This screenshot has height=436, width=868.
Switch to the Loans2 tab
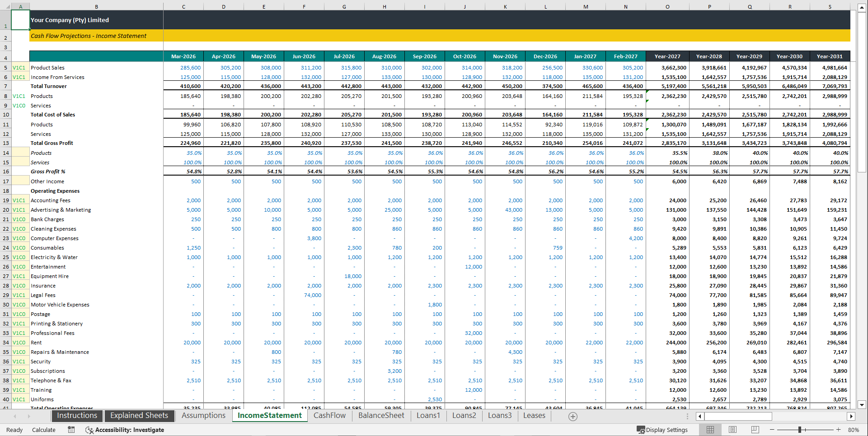click(x=464, y=415)
